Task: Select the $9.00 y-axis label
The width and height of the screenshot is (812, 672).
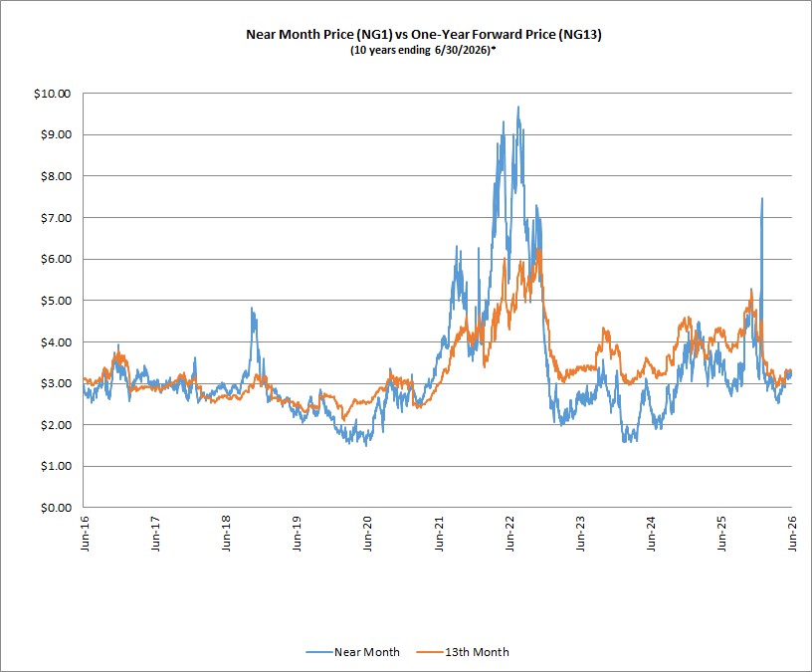Action: pyautogui.click(x=56, y=134)
